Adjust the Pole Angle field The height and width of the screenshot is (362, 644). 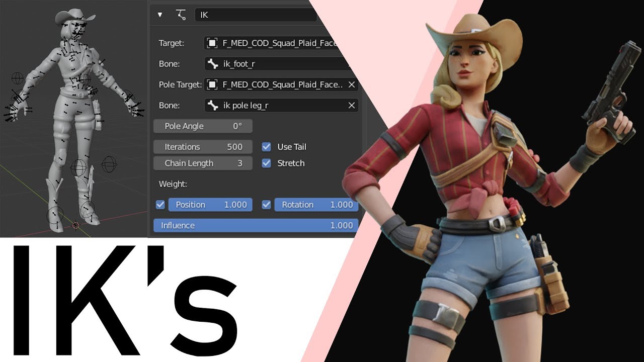pyautogui.click(x=203, y=126)
